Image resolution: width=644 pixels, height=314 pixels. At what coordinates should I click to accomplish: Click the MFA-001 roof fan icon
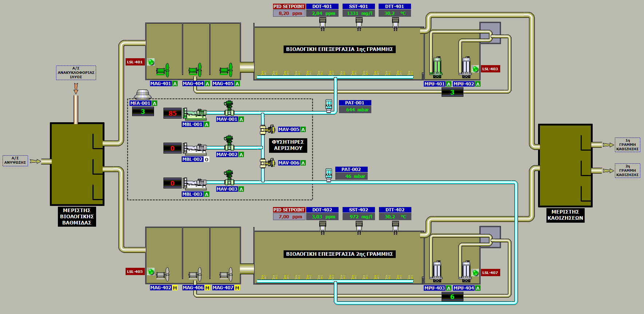(x=142, y=94)
